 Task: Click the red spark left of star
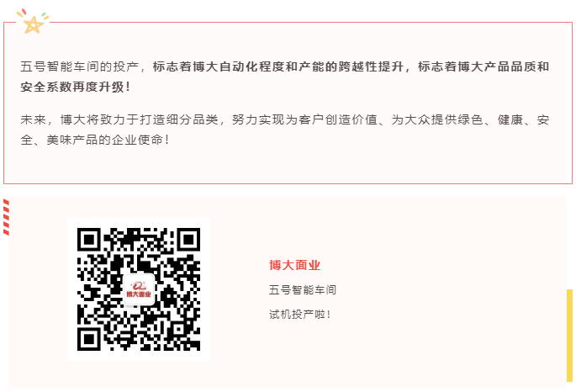coord(24,12)
